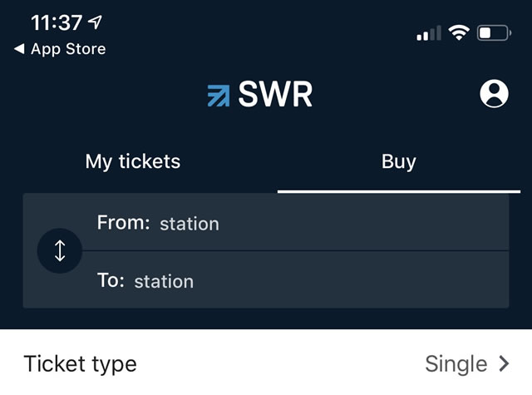Tap the cellular signal bars icon

pos(429,34)
